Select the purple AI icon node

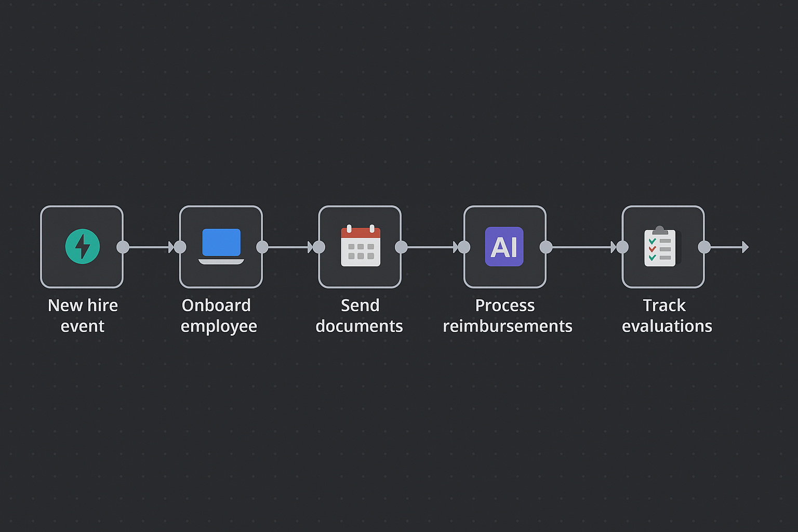504,247
